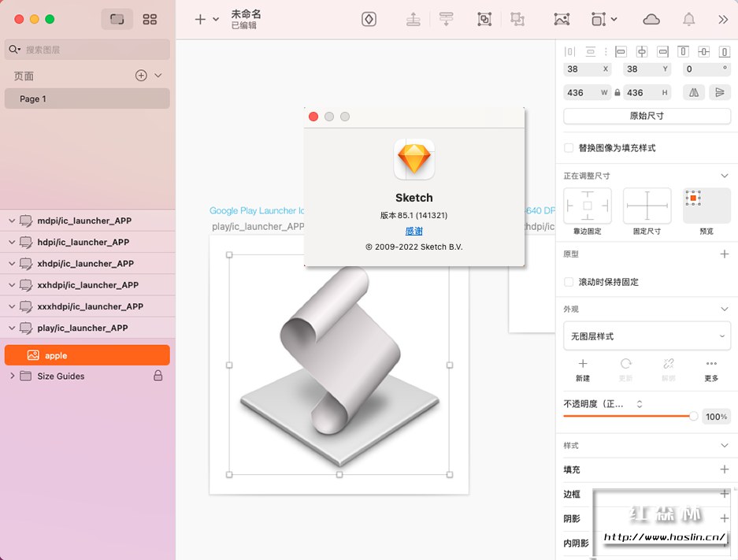Switch to components grid view
The height and width of the screenshot is (560, 738).
pyautogui.click(x=150, y=19)
